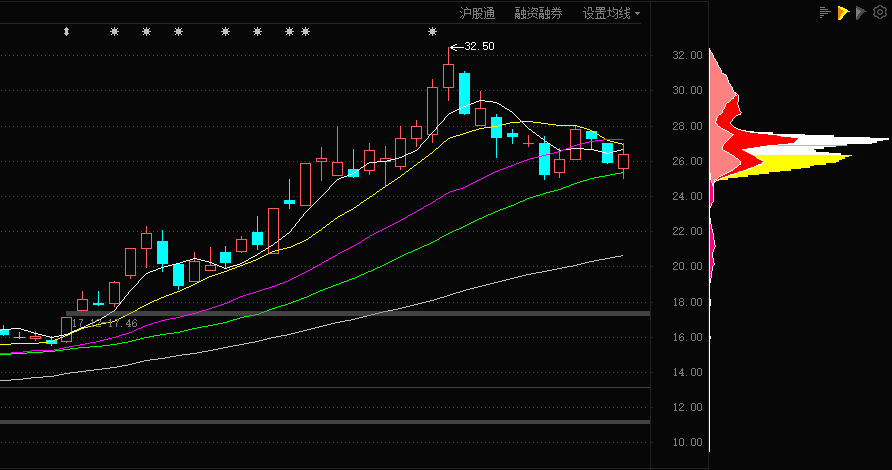Click the star event marker above the 32.50 peak
This screenshot has width=892, height=470.
point(432,32)
